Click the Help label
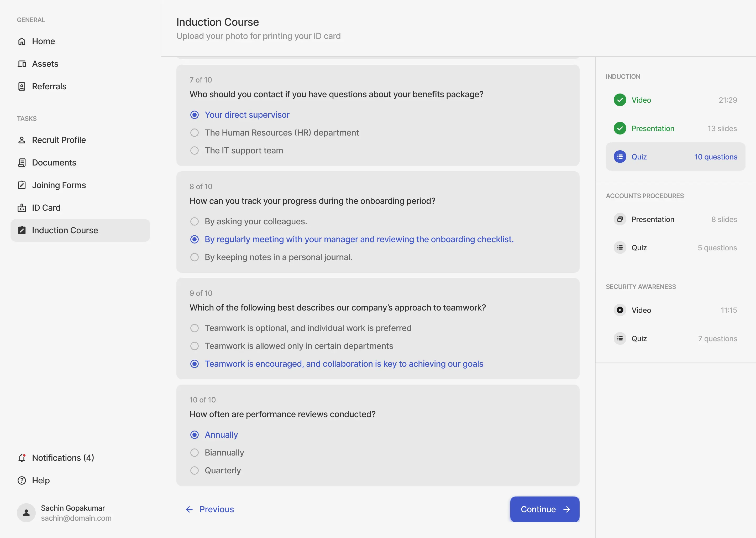This screenshot has width=756, height=538. 41,480
